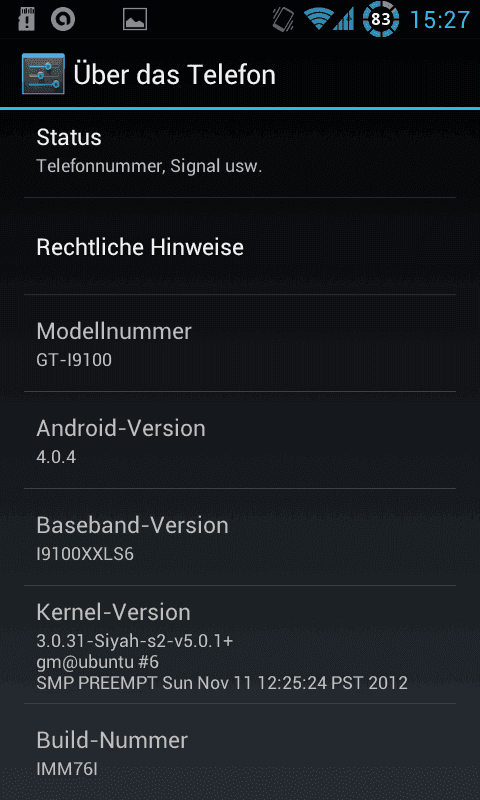480x800 pixels.
Task: Open the Status entry
Action: pos(240,152)
